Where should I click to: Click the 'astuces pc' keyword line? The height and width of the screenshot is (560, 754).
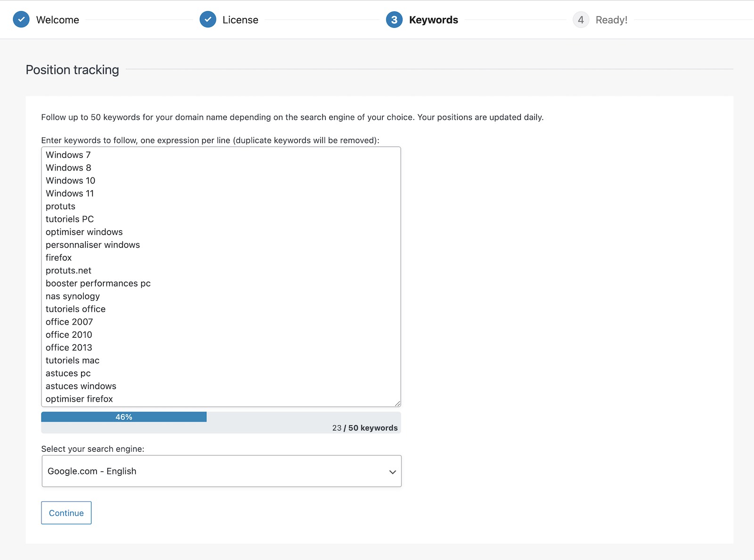(68, 373)
